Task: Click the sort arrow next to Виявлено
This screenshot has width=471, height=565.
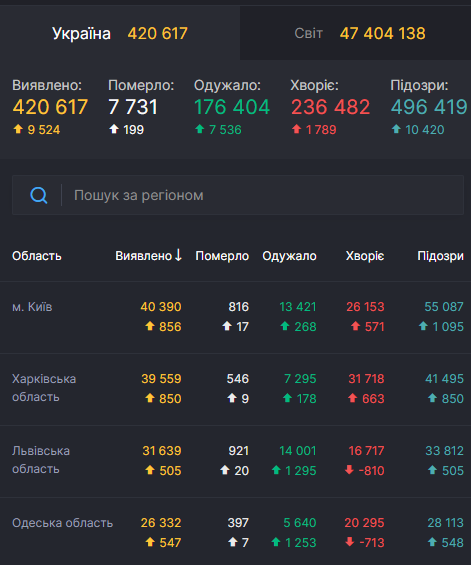Action: pos(178,255)
